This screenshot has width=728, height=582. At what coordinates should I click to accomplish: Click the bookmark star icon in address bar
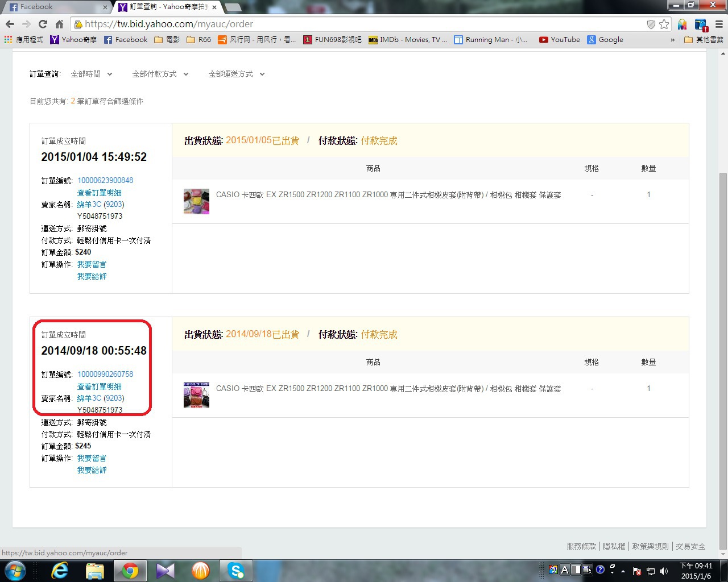[664, 24]
